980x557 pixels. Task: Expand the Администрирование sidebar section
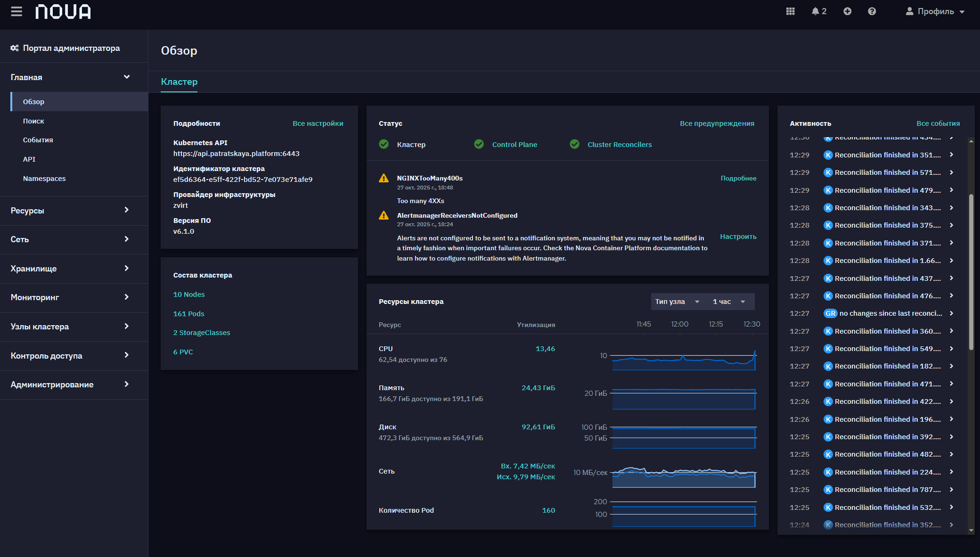pyautogui.click(x=74, y=385)
